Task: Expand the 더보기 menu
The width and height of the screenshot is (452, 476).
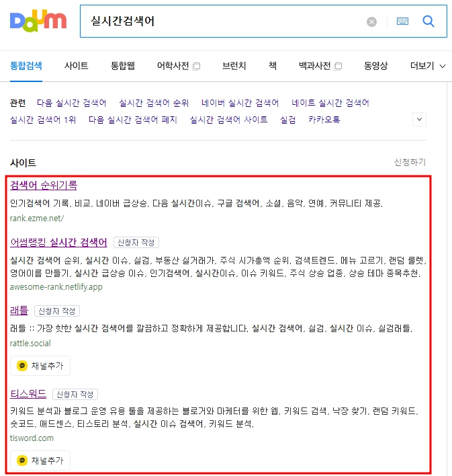Action: click(x=427, y=66)
